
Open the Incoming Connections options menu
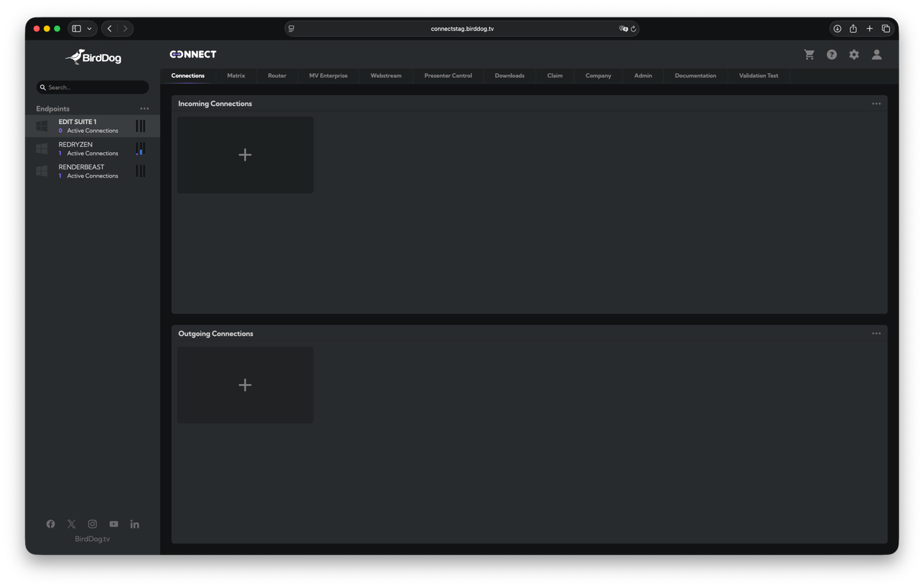pyautogui.click(x=876, y=103)
